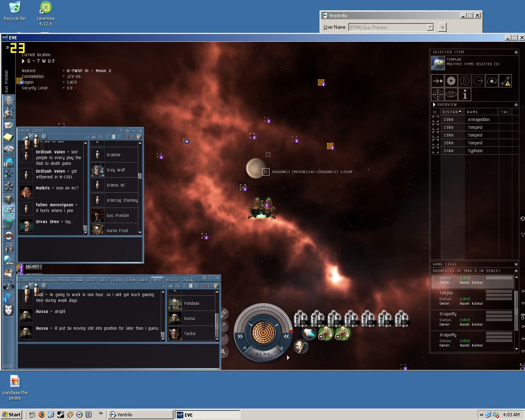Click the Approach icon in Selected Item

(x=438, y=81)
